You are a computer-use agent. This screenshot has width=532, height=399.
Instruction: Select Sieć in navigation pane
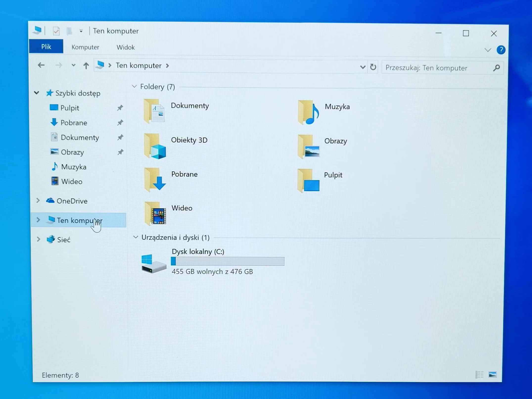click(x=64, y=240)
